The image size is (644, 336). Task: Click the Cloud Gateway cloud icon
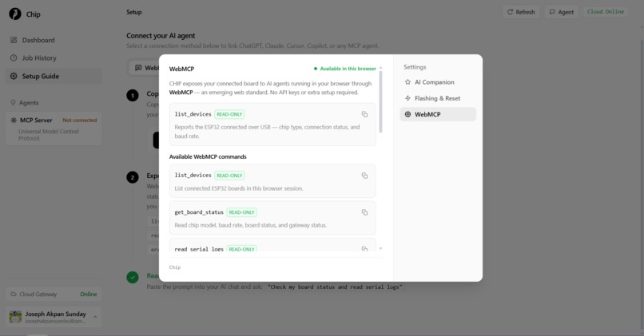(14, 294)
